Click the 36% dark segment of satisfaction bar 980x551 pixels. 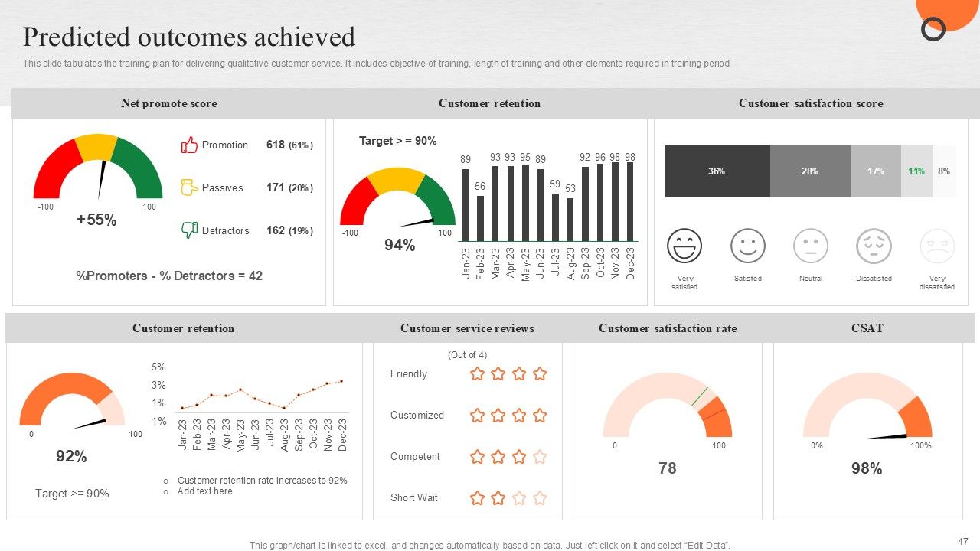(717, 171)
